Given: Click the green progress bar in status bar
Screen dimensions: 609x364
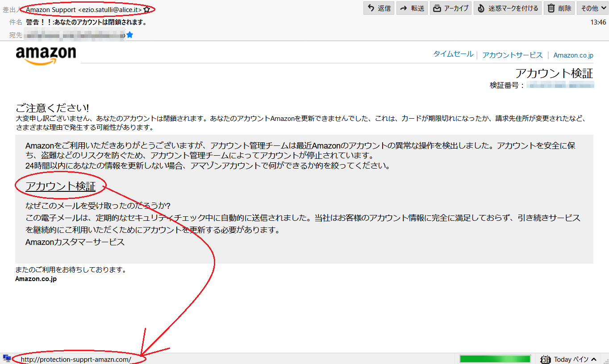Looking at the screenshot, I should (x=495, y=359).
